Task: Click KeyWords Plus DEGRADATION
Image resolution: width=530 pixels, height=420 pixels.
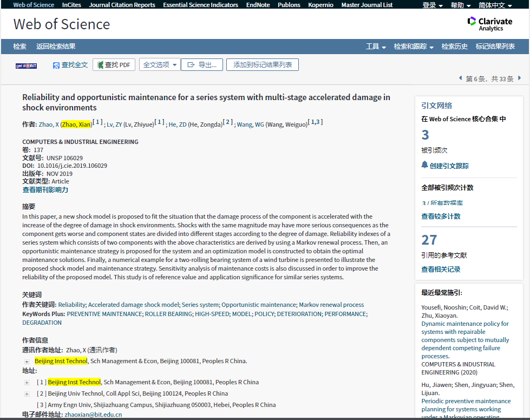Action: coord(42,323)
